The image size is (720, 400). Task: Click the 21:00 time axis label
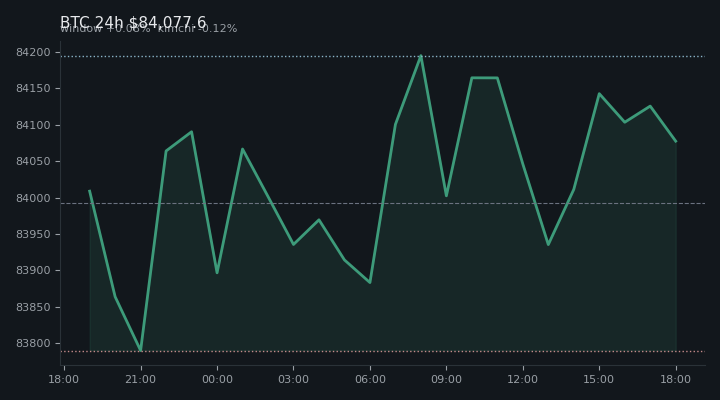(141, 379)
